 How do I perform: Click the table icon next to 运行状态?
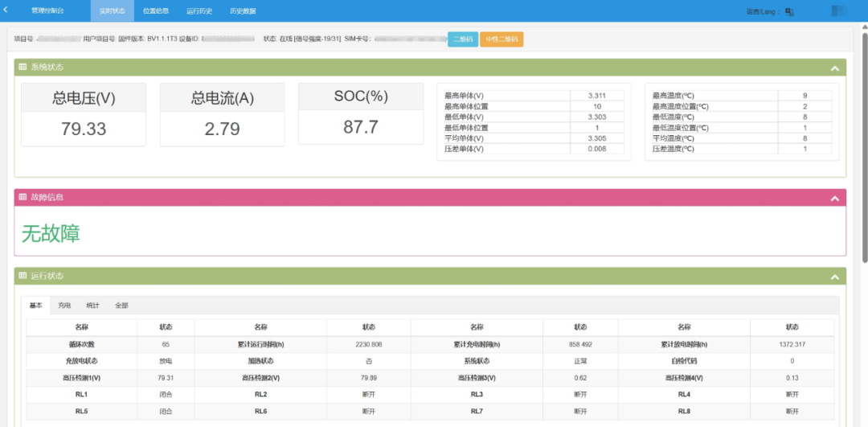point(23,276)
